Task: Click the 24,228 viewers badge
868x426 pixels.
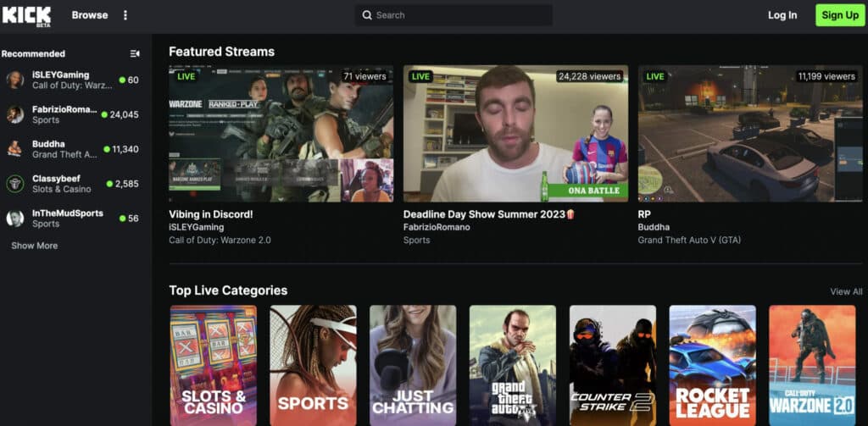Action: coord(589,76)
